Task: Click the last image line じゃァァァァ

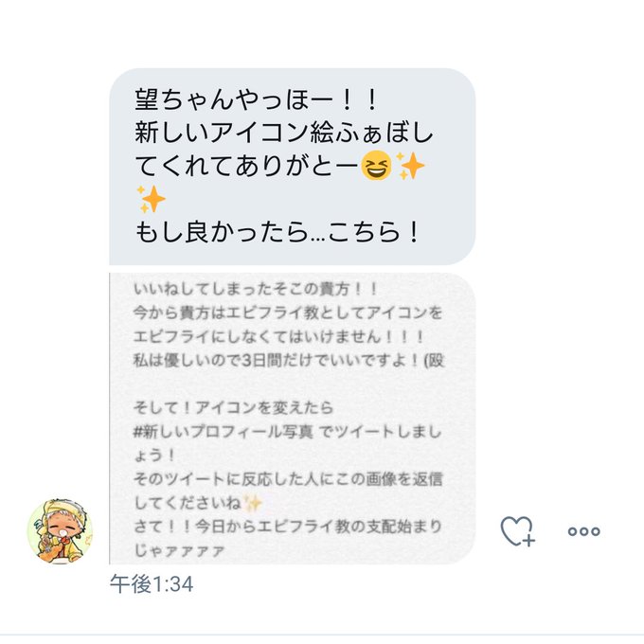Action: pos(179,550)
